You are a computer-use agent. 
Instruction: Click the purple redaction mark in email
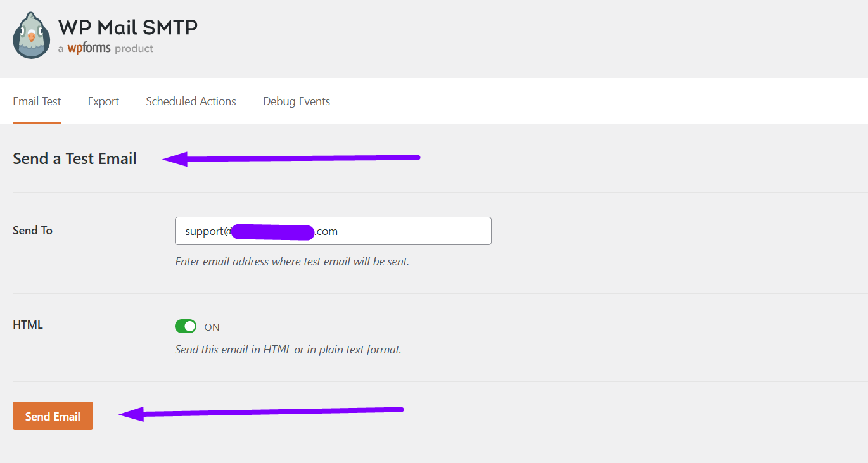click(x=274, y=232)
